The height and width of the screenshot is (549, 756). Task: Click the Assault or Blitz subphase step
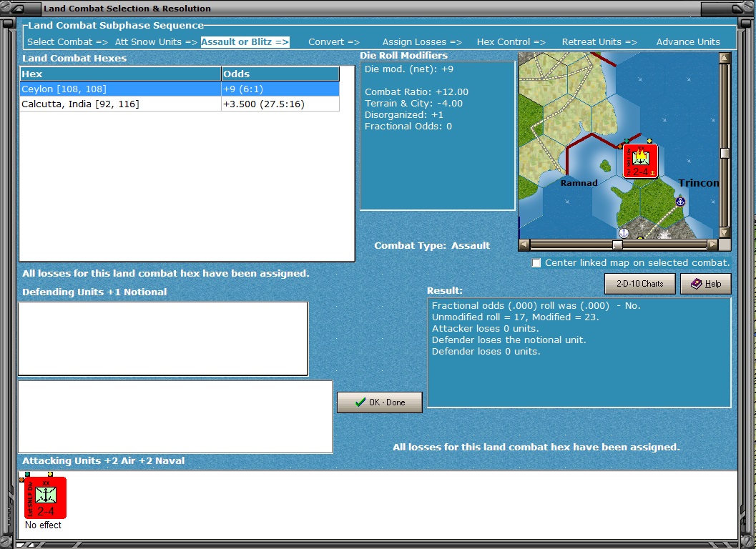point(245,42)
